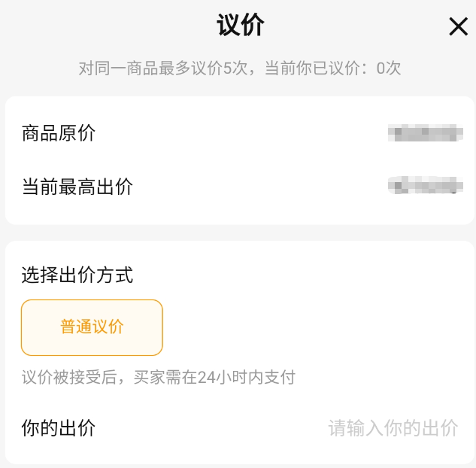Focus the 请输入你的出价 input field
476x468 pixels.
[x=393, y=428]
